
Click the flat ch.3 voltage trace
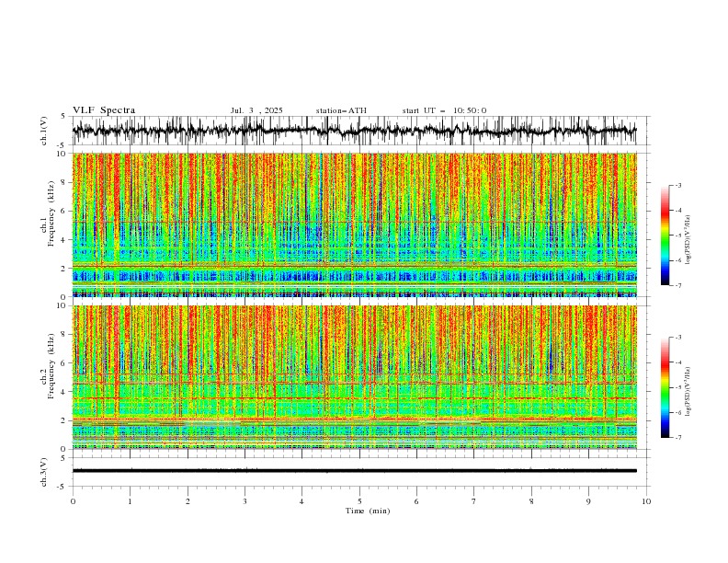click(355, 471)
